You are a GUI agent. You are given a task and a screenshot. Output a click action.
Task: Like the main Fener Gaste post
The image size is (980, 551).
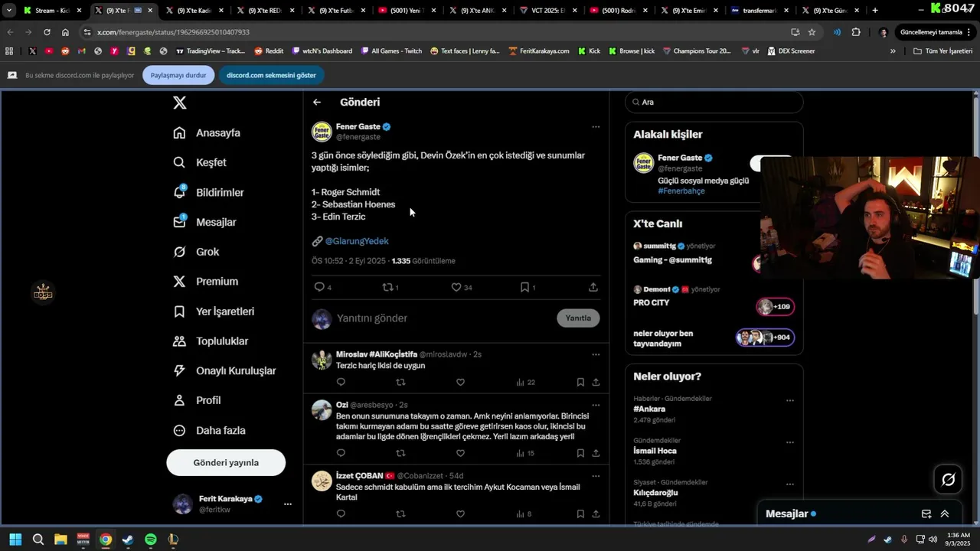pyautogui.click(x=456, y=287)
